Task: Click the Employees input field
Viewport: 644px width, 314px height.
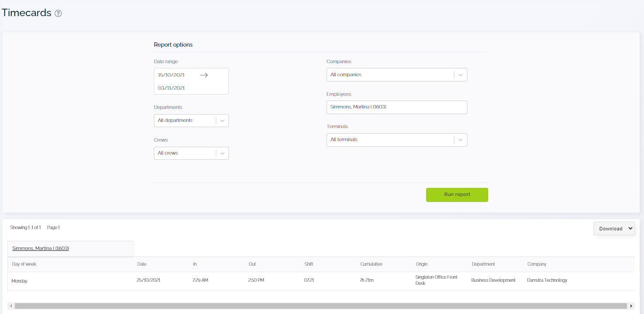Action: (x=396, y=107)
